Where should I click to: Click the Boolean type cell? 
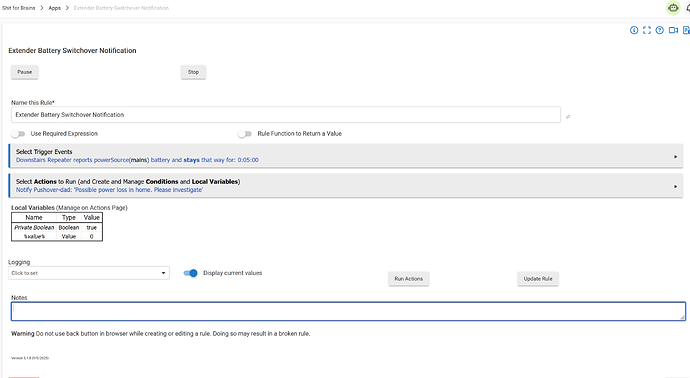(x=69, y=228)
